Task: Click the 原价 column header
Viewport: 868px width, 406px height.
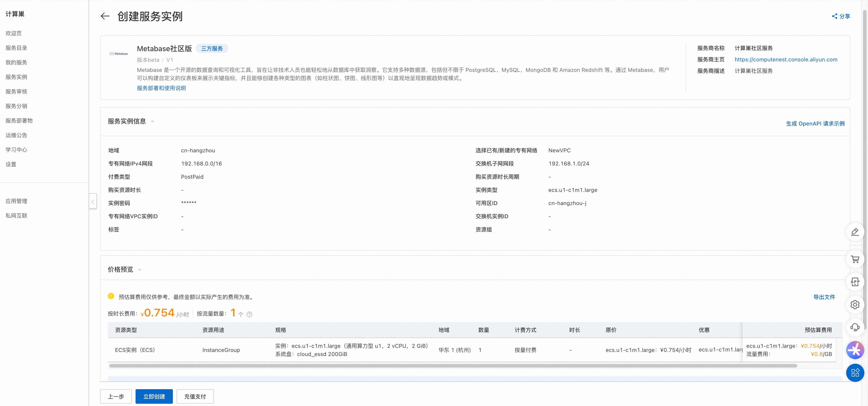Action: (611, 330)
